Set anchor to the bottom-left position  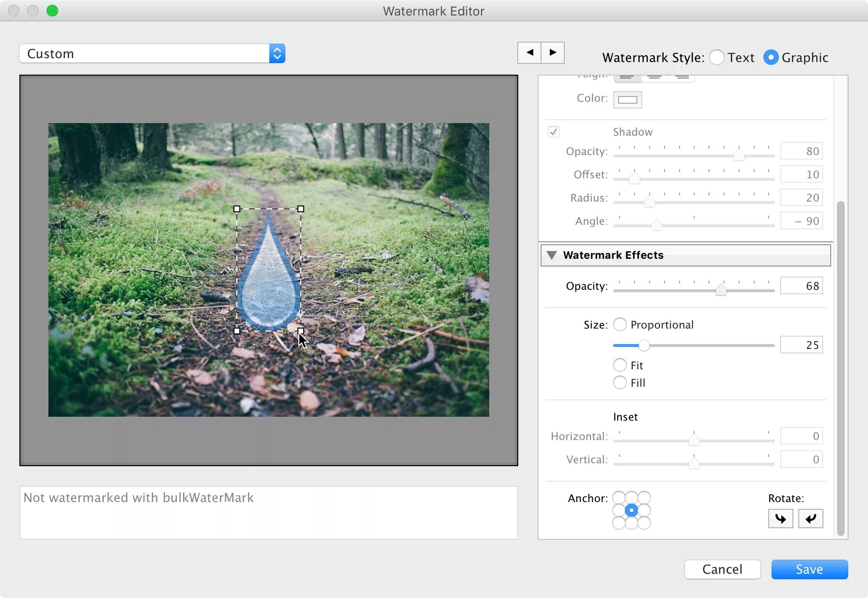619,523
